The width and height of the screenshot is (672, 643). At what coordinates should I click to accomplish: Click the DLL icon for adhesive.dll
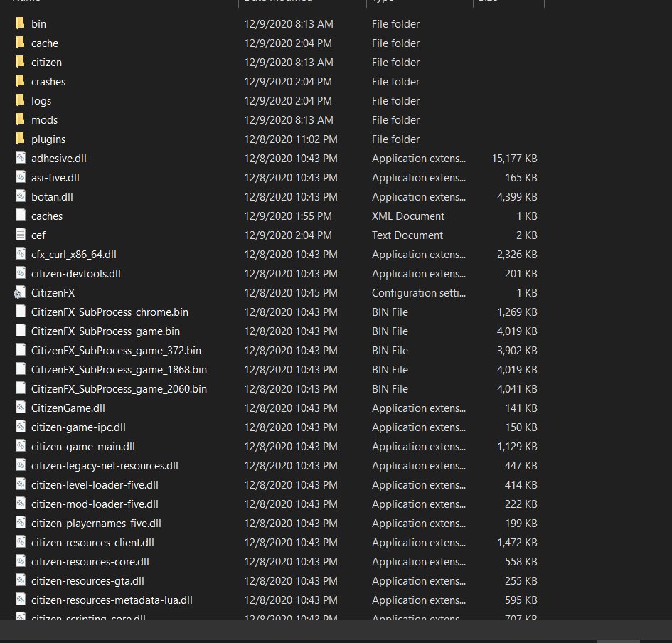20,158
